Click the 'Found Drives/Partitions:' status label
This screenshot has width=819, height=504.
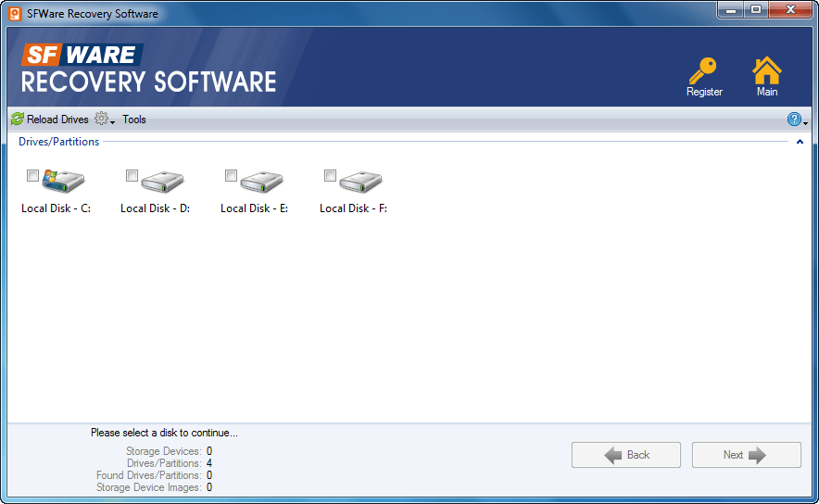pyautogui.click(x=148, y=475)
